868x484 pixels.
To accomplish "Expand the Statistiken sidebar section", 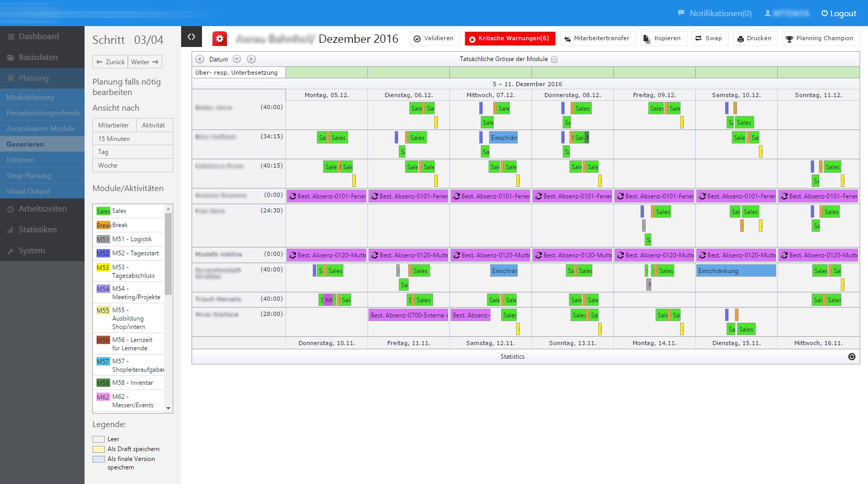I will click(x=37, y=230).
